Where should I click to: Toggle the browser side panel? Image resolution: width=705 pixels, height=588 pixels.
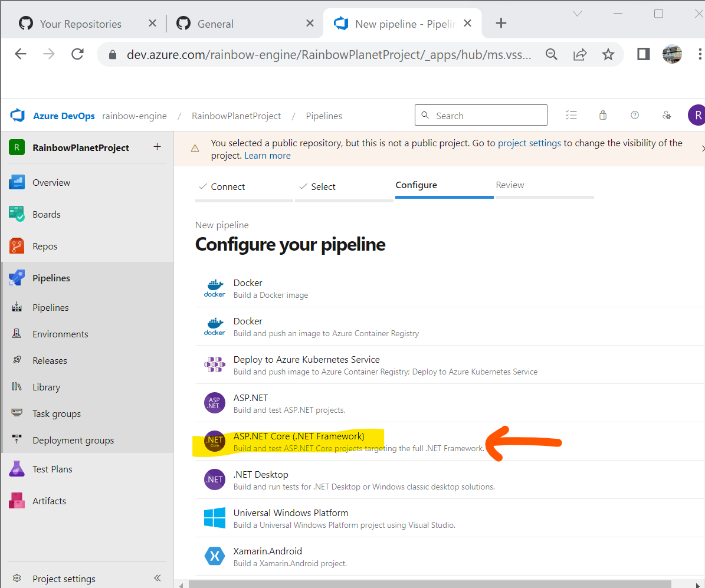(644, 54)
